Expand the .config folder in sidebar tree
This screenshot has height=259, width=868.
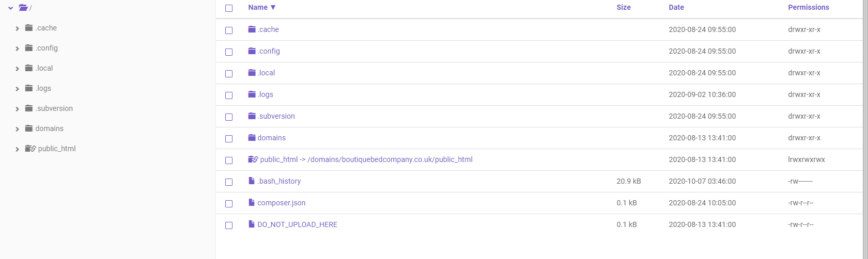click(17, 48)
